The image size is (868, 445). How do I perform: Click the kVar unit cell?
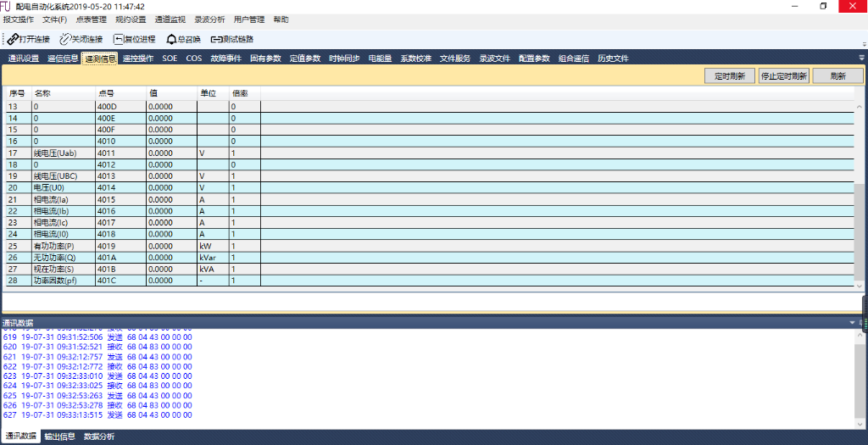(213, 258)
